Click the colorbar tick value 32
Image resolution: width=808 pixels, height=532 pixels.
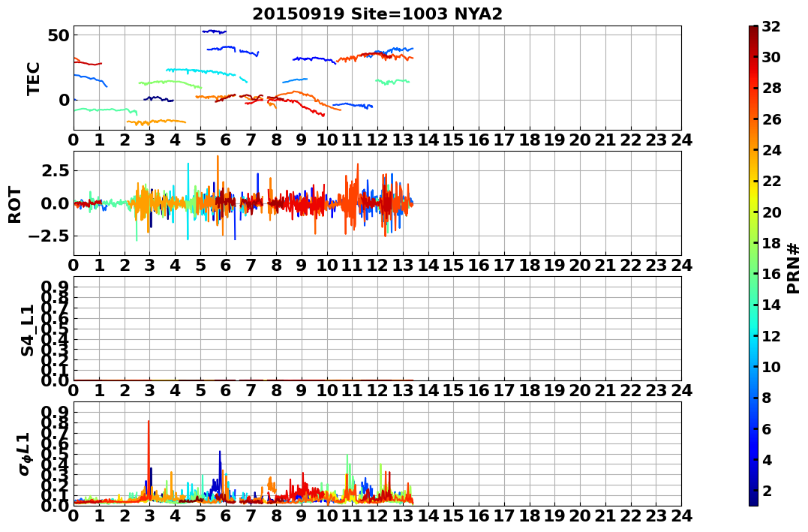point(771,26)
